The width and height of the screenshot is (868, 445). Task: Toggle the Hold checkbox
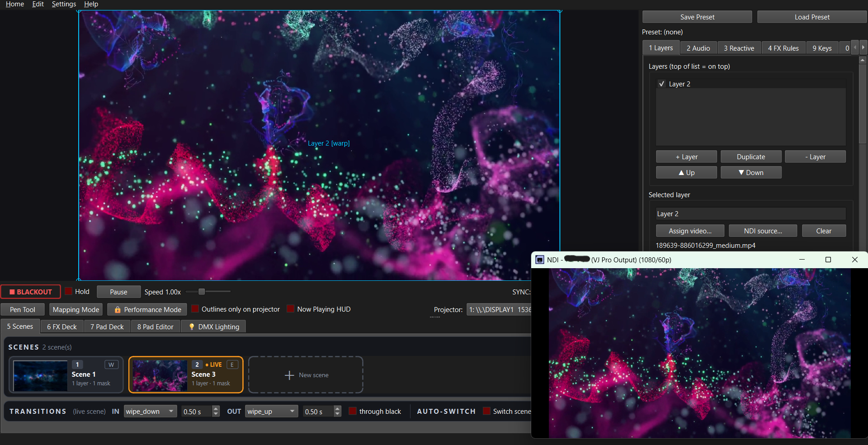click(x=69, y=291)
